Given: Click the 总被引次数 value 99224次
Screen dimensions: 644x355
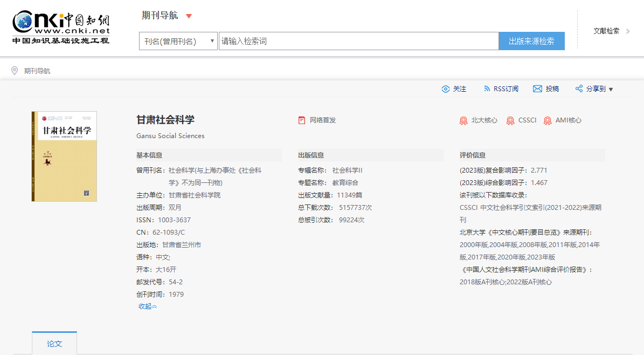Looking at the screenshot, I should (351, 220).
